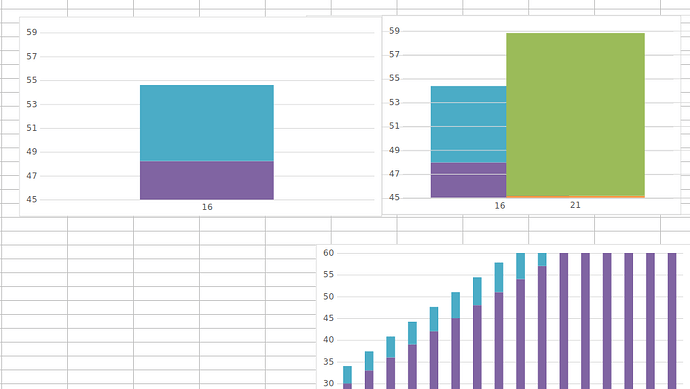Click the '16' axis label in the left chart
The height and width of the screenshot is (389, 690).
[207, 207]
